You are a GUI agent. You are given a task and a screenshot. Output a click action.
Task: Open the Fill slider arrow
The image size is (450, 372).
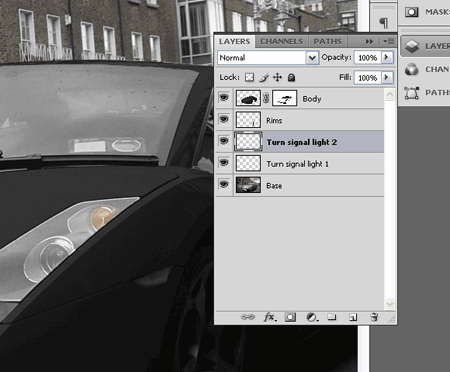[387, 78]
